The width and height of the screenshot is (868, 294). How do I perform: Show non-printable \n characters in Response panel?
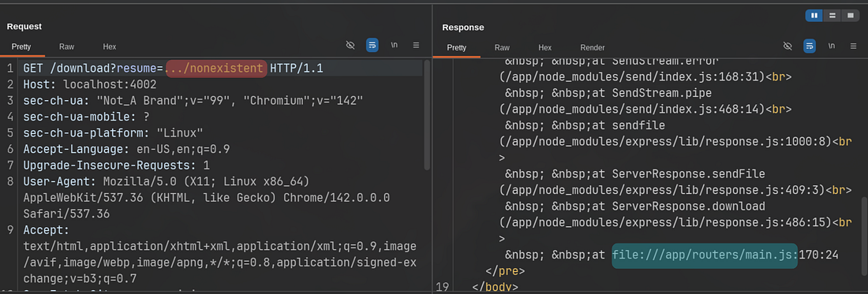832,46
